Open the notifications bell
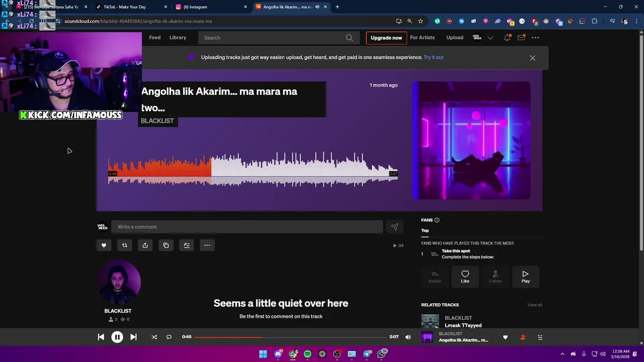Image resolution: width=644 pixels, height=362 pixels. click(x=507, y=38)
